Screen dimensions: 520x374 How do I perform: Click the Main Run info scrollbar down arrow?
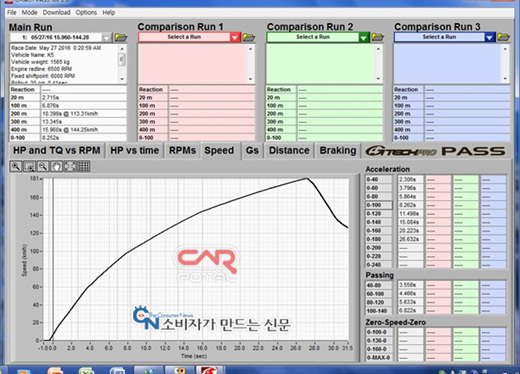click(122, 79)
